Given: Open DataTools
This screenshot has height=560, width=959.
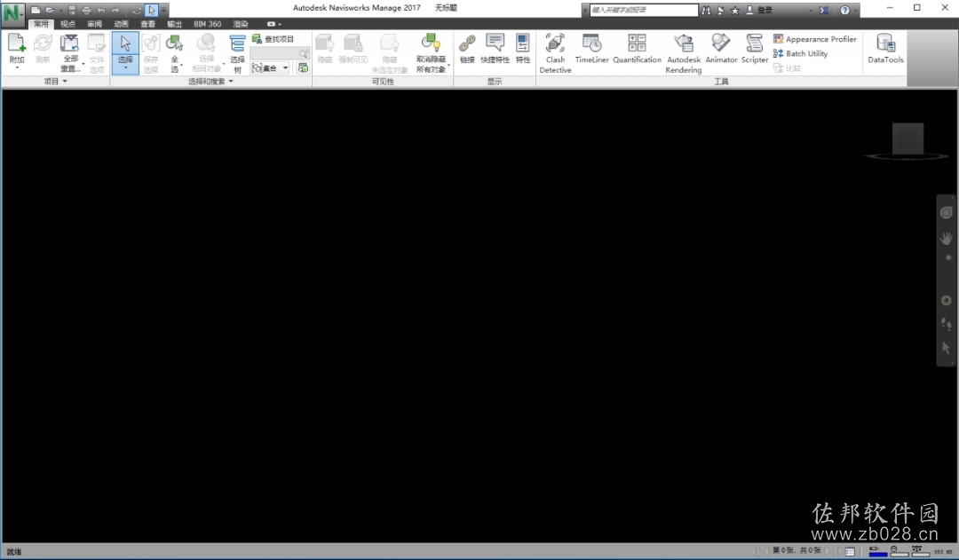Looking at the screenshot, I should tap(885, 49).
